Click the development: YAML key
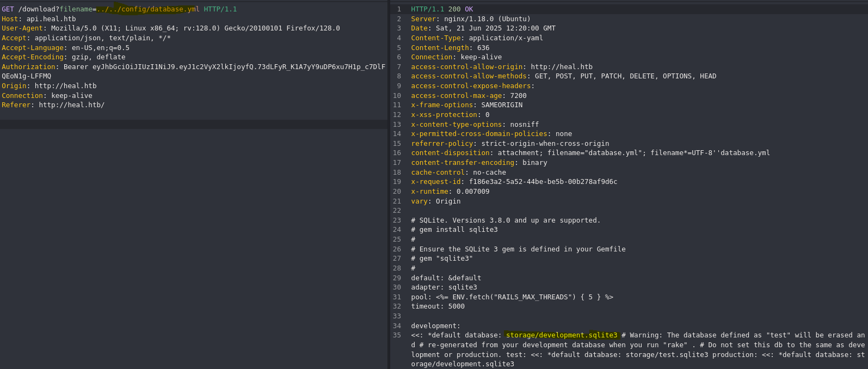This screenshot has height=369, width=868. (x=435, y=326)
